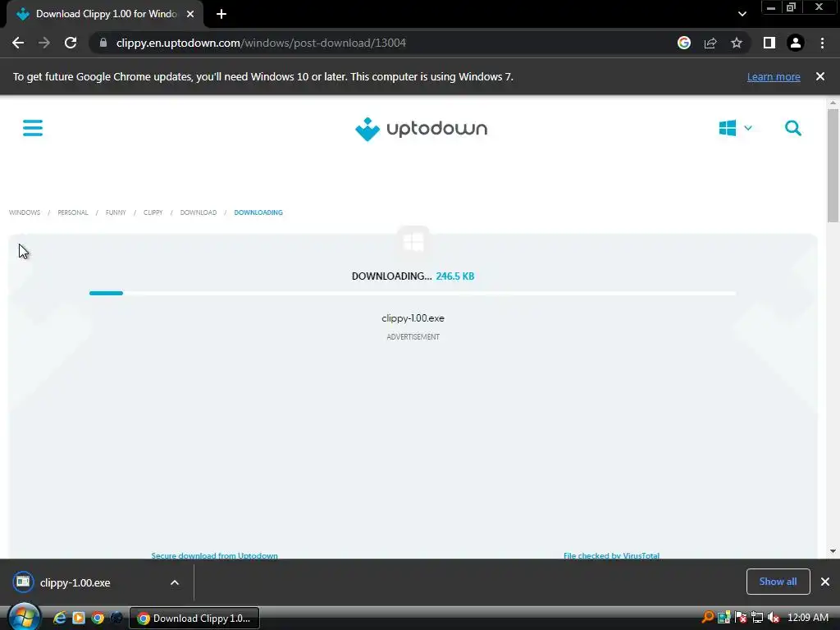Viewport: 840px width, 630px height.
Task: Close the downloads shelf
Action: click(825, 582)
